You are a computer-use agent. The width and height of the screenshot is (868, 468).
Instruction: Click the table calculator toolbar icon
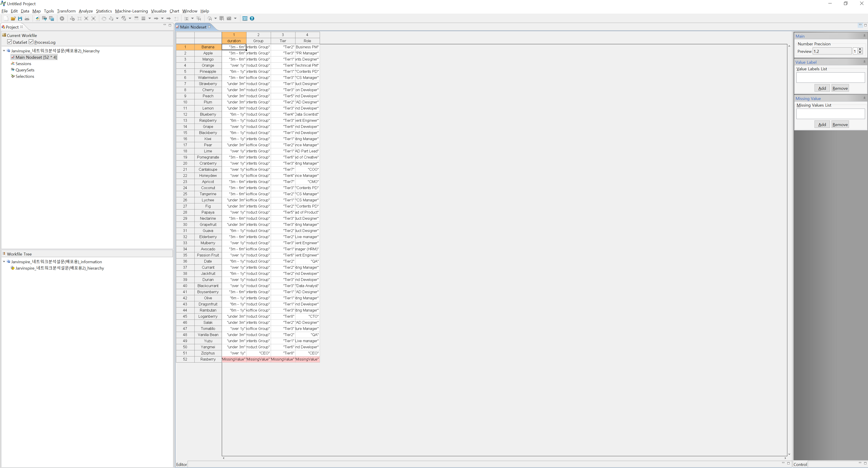pos(52,19)
